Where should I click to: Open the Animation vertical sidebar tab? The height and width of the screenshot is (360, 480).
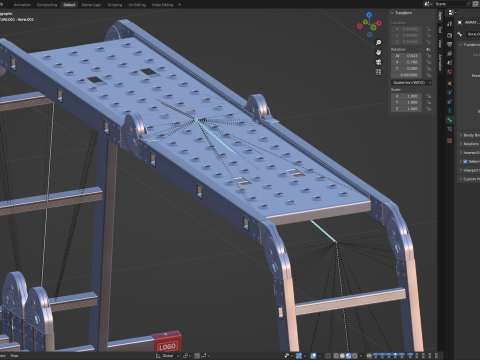(440, 63)
